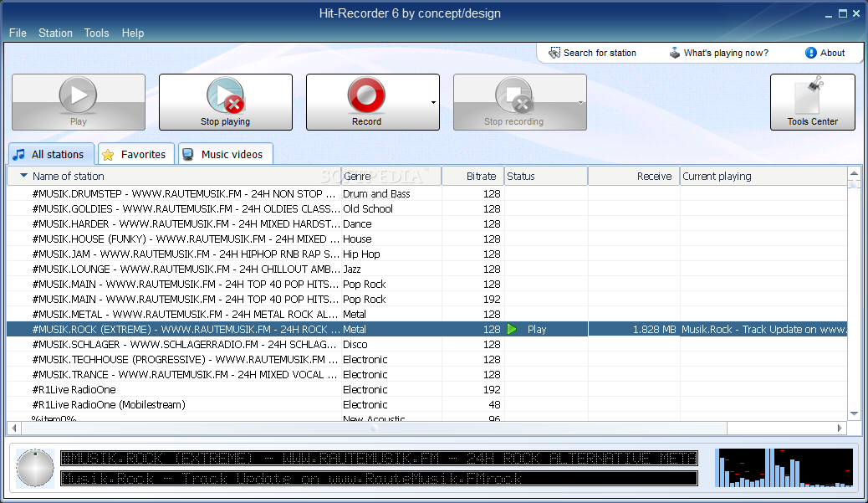Screen dimensions: 868x503
Task: Click the green Play status icon
Action: (512, 329)
